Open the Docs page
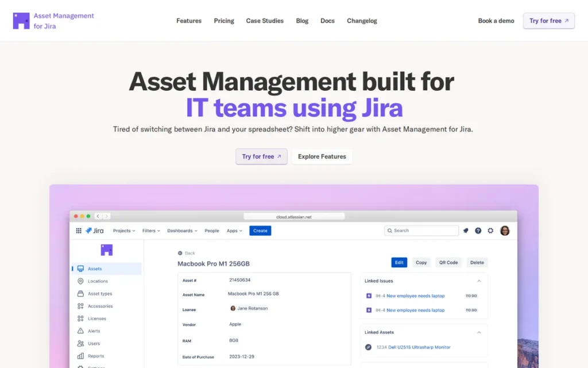The height and width of the screenshot is (368, 588). (x=327, y=21)
